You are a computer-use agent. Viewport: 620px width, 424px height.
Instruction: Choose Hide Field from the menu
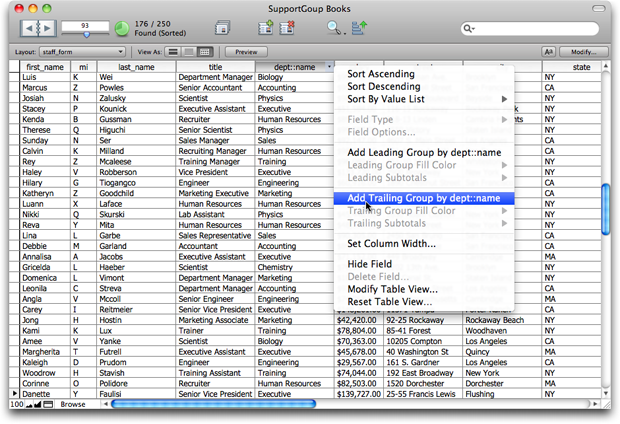point(424,264)
